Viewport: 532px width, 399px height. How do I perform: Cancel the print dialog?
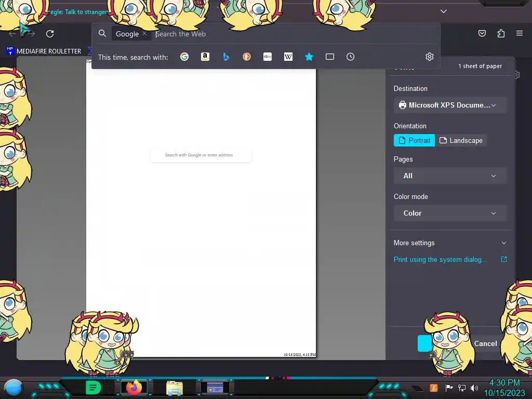click(486, 344)
